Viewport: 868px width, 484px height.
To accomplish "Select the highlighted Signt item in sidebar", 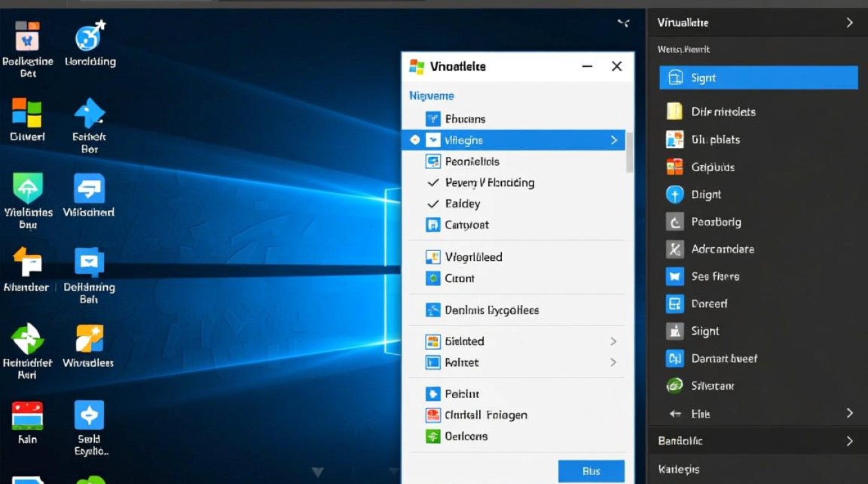I will (x=758, y=78).
